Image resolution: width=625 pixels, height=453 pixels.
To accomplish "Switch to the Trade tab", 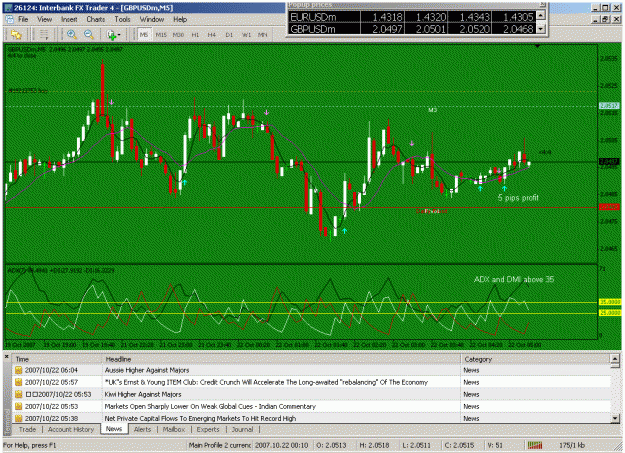I will 28,429.
